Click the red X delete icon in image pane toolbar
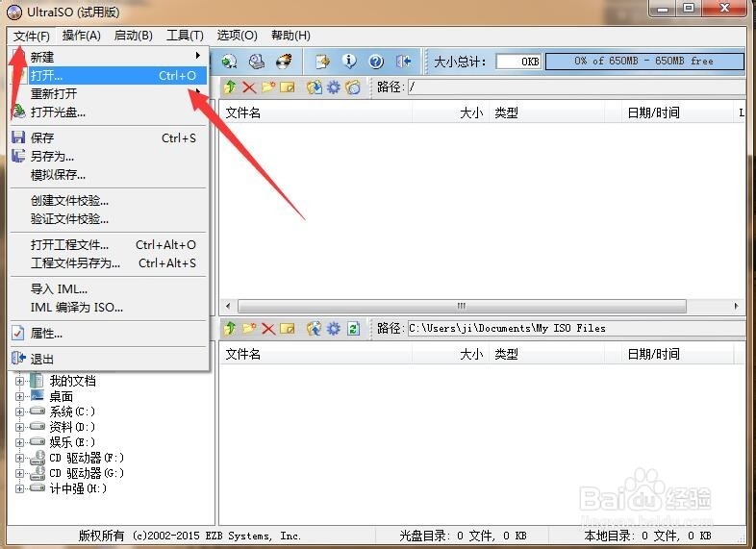Image resolution: width=756 pixels, height=549 pixels. click(x=249, y=87)
